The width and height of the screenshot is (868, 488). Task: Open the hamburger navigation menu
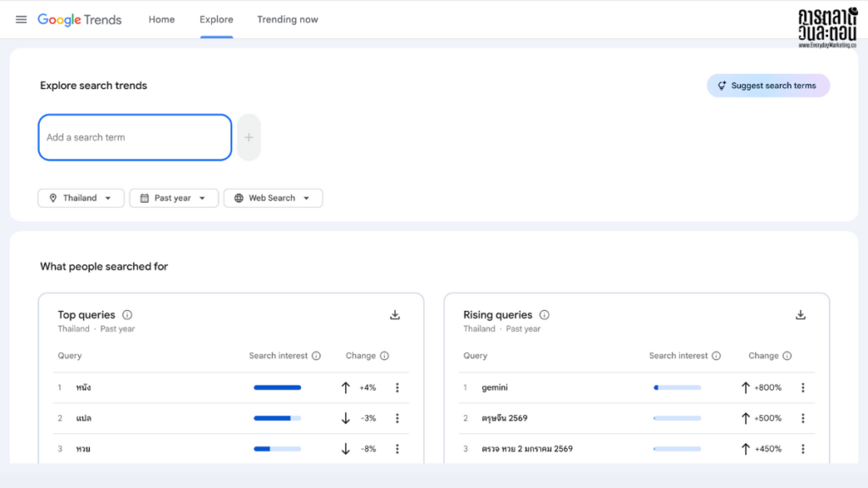21,19
